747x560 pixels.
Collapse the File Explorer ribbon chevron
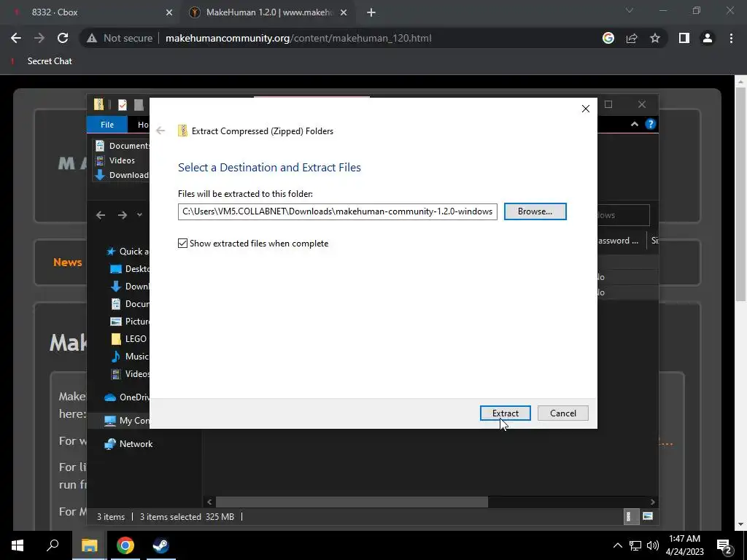[635, 124]
